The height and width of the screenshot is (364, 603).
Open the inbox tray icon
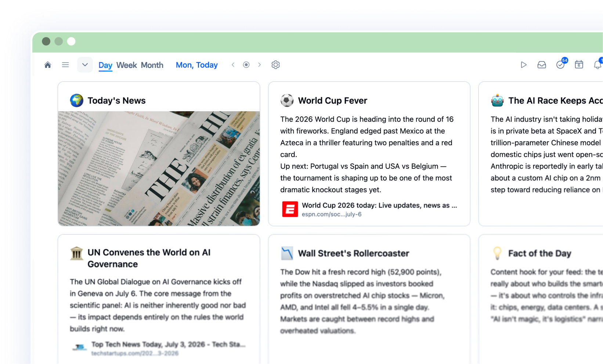(x=542, y=65)
